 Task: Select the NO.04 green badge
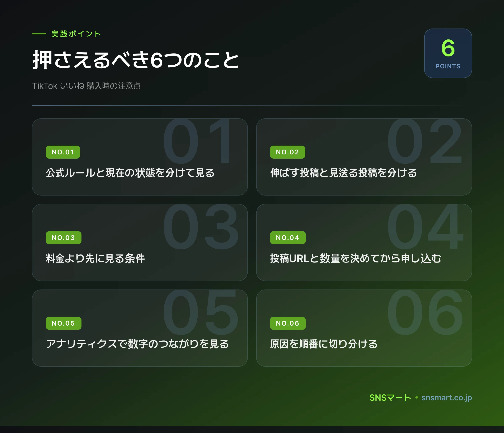(x=287, y=238)
